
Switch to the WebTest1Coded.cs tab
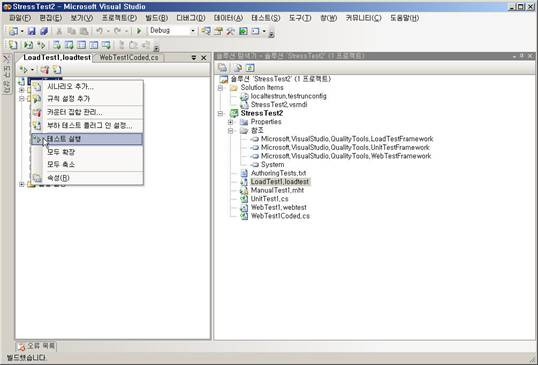click(x=129, y=58)
